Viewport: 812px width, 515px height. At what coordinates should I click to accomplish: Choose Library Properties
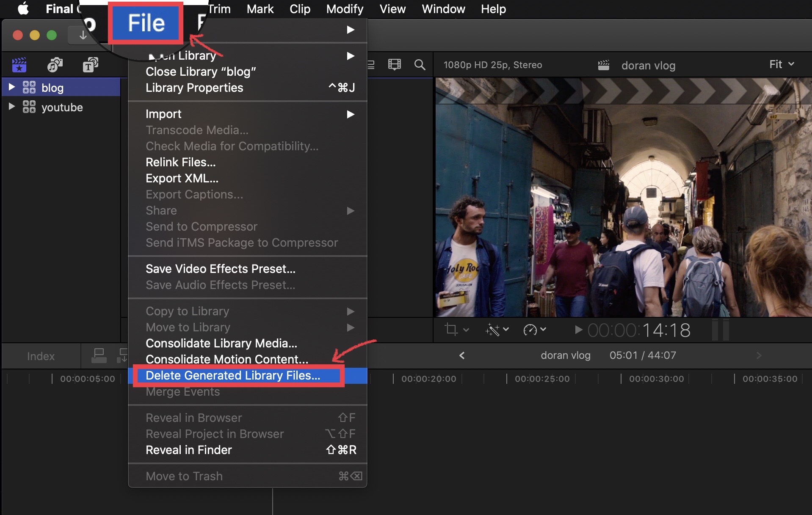click(x=248, y=88)
